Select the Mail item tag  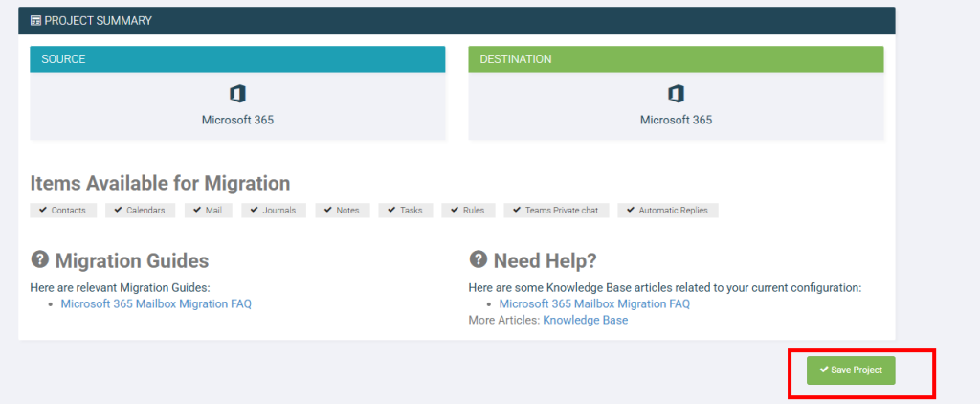click(x=208, y=210)
